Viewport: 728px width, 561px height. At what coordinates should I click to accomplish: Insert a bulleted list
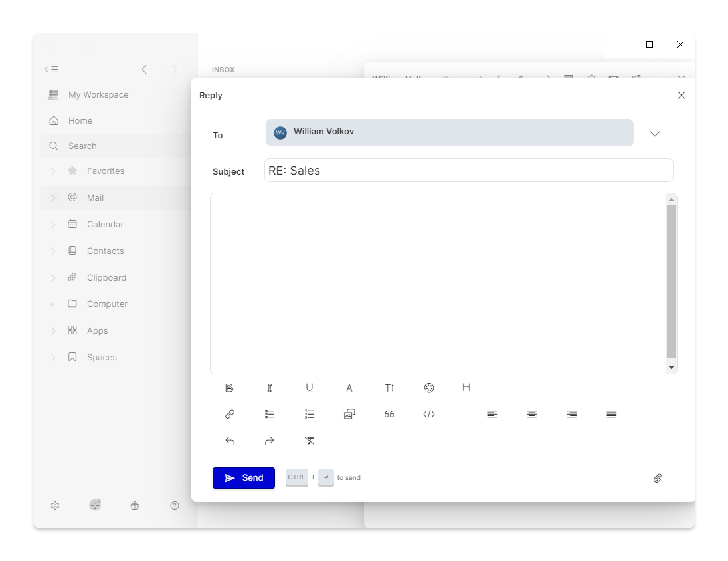(x=270, y=414)
